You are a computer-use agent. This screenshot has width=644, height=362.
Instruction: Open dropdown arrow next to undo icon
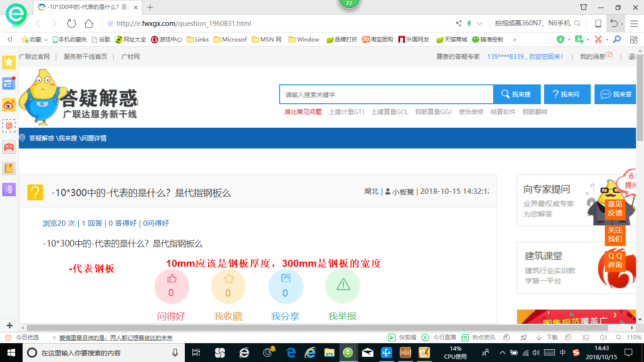coord(622,24)
